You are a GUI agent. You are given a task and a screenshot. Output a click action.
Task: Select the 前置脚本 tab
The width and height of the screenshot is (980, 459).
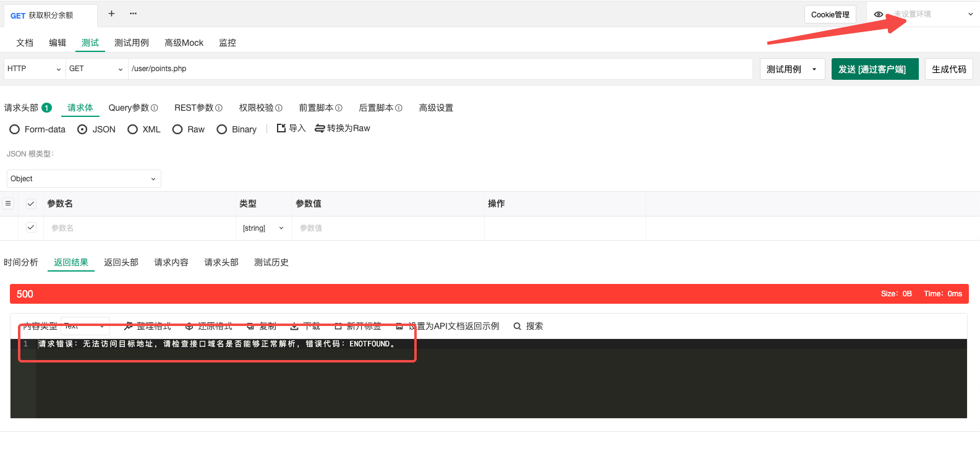(x=316, y=108)
